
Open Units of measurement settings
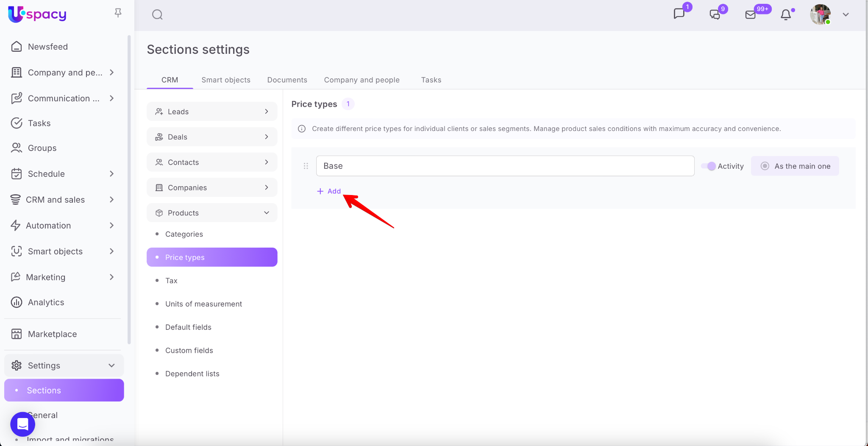pos(203,304)
